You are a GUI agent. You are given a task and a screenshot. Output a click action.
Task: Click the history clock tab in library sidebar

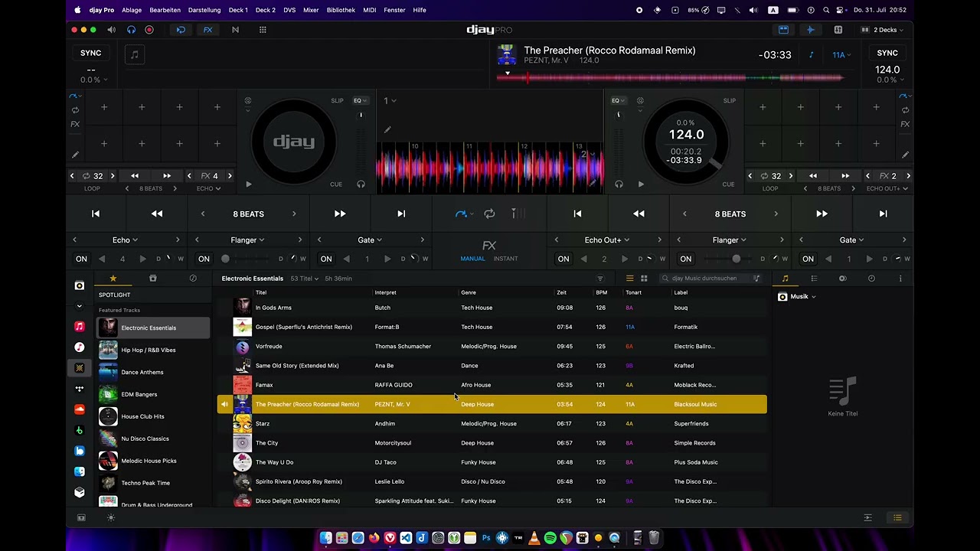(x=193, y=279)
